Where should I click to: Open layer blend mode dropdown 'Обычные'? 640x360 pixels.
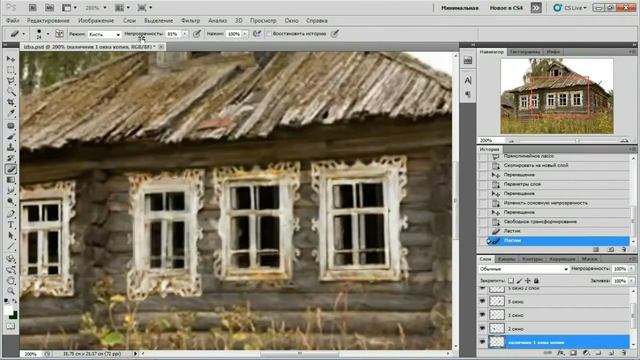click(524, 269)
